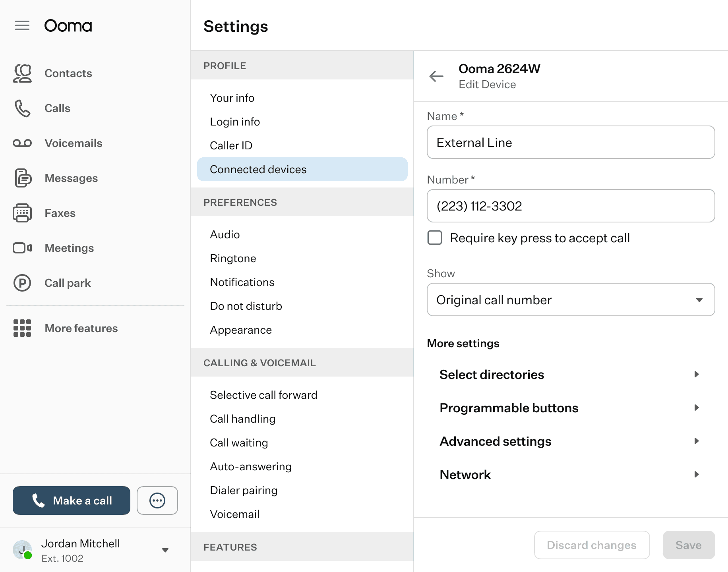Click the Faxes machine icon
728x572 pixels.
(x=22, y=213)
